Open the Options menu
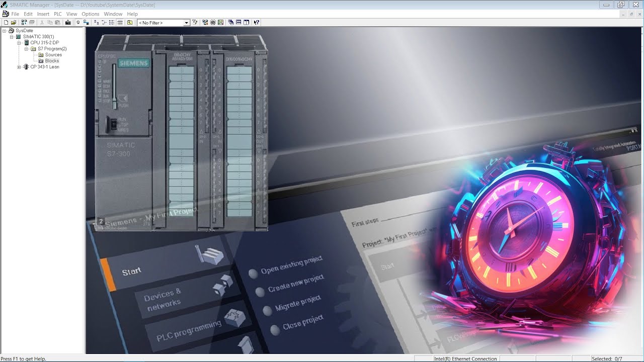The image size is (644, 362). (91, 14)
